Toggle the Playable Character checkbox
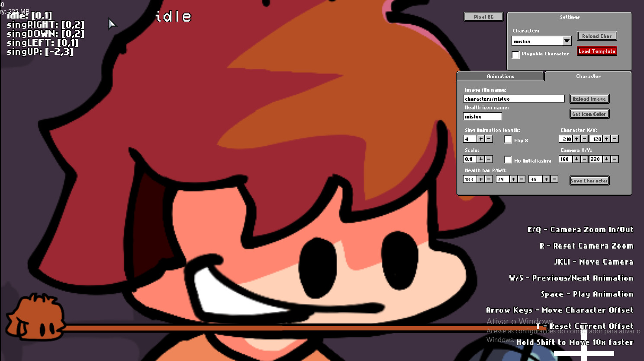This screenshot has height=361, width=644. pos(515,54)
